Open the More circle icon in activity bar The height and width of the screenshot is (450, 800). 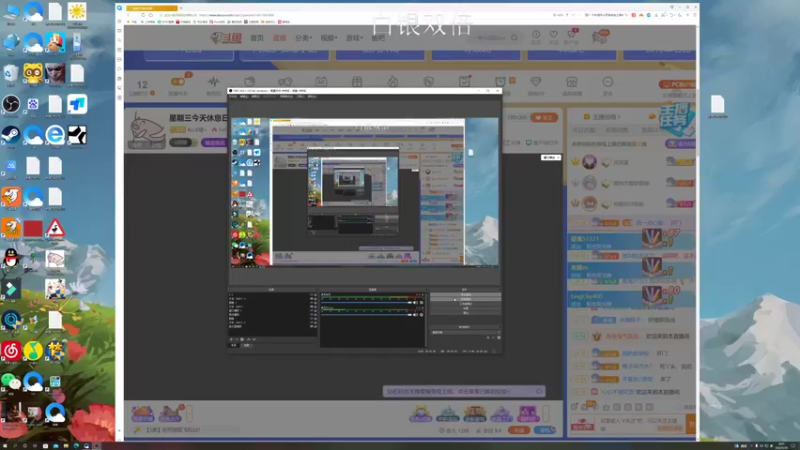[607, 82]
